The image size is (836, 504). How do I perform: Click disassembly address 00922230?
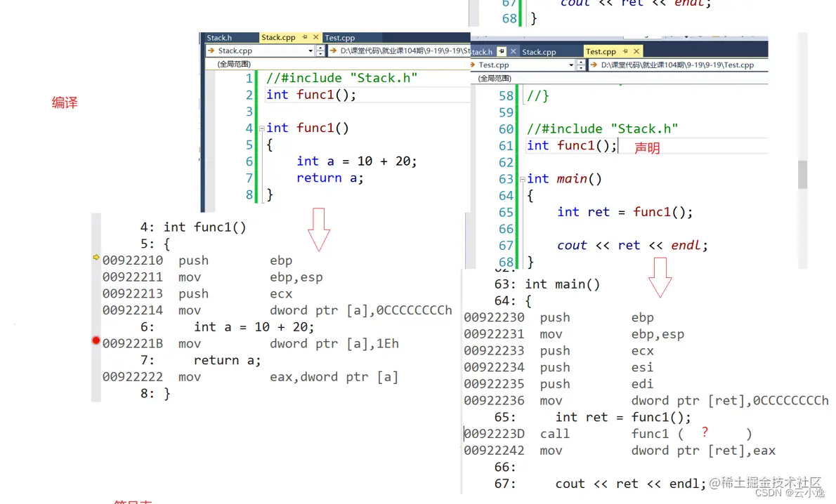tap(495, 317)
